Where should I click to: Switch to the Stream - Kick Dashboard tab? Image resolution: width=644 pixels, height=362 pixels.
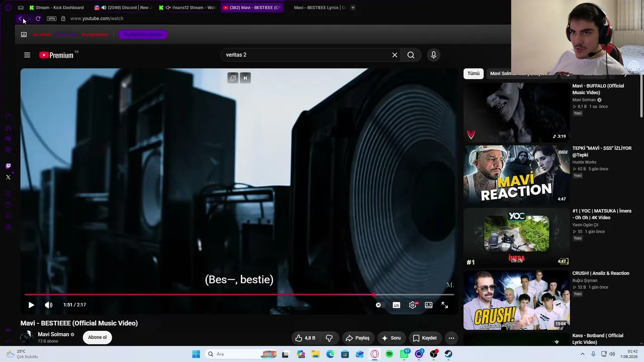(x=56, y=8)
